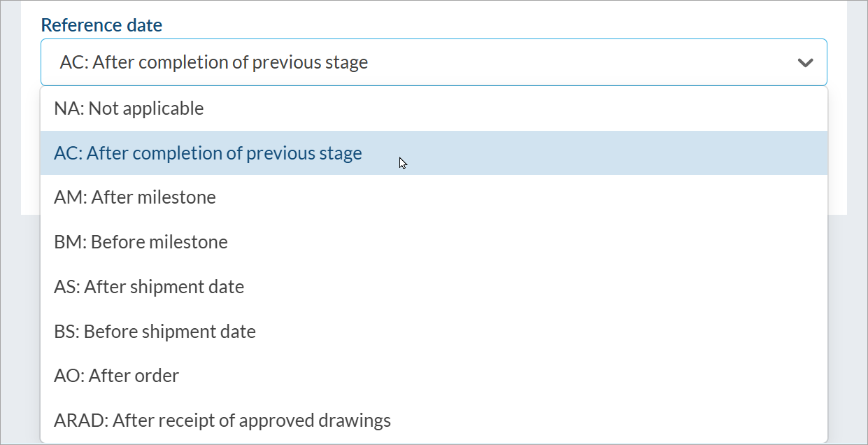This screenshot has width=868, height=445.
Task: Set reference date to Not applicable
Action: pos(129,108)
